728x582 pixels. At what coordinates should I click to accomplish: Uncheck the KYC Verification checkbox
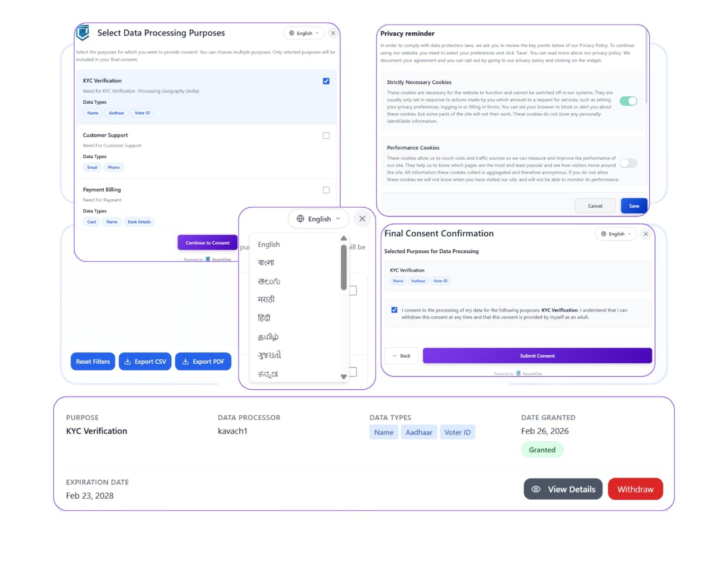(326, 80)
